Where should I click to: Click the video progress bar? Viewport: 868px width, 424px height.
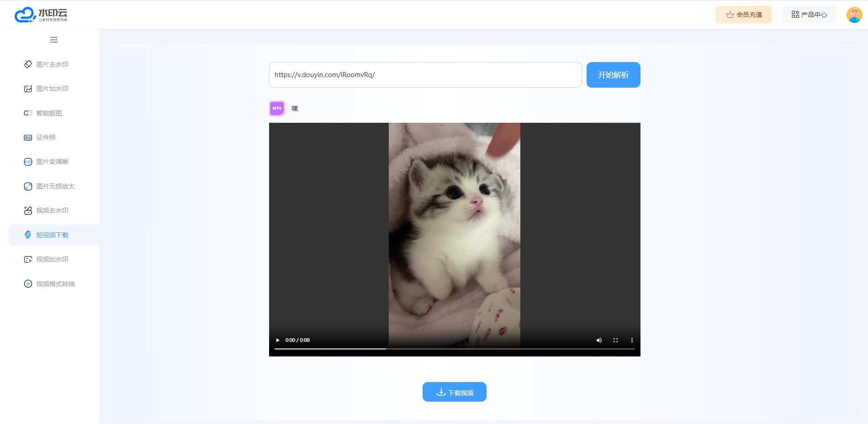tap(455, 349)
